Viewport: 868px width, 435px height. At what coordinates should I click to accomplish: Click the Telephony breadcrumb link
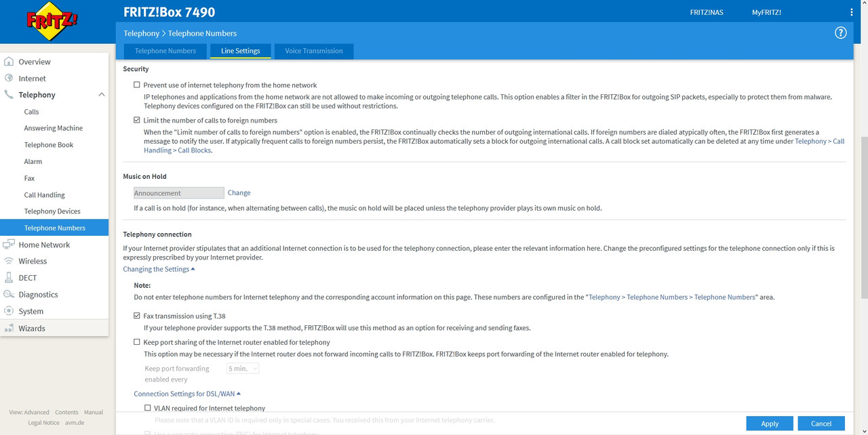141,33
